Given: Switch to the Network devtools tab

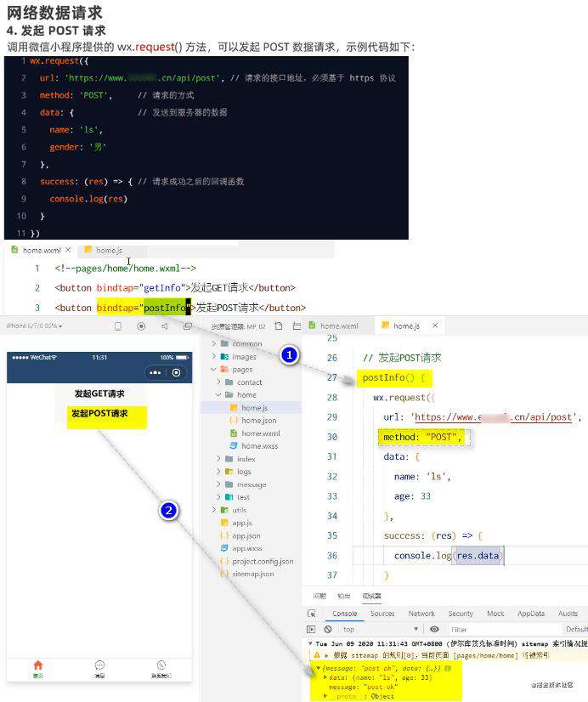Looking at the screenshot, I should (x=421, y=614).
